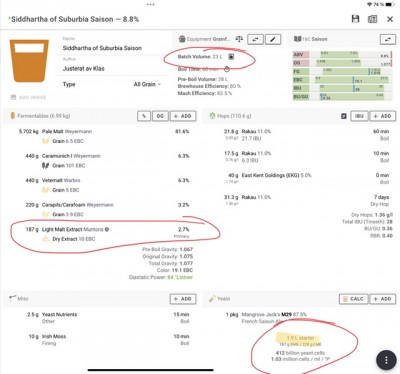The width and height of the screenshot is (400, 374).
Task: Save recipe with the floppy disk icon
Action: click(355, 19)
